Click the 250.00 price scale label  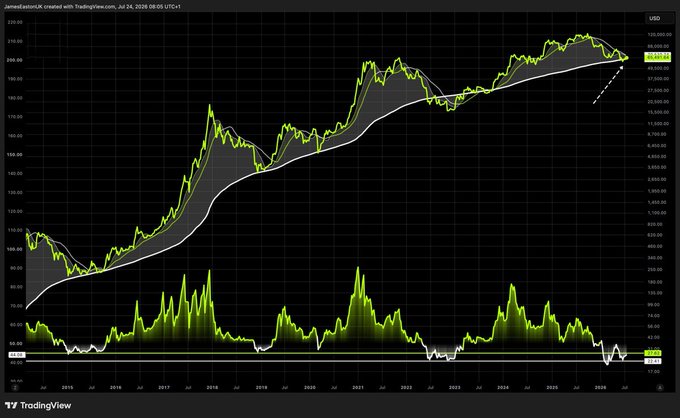[x=655, y=269]
